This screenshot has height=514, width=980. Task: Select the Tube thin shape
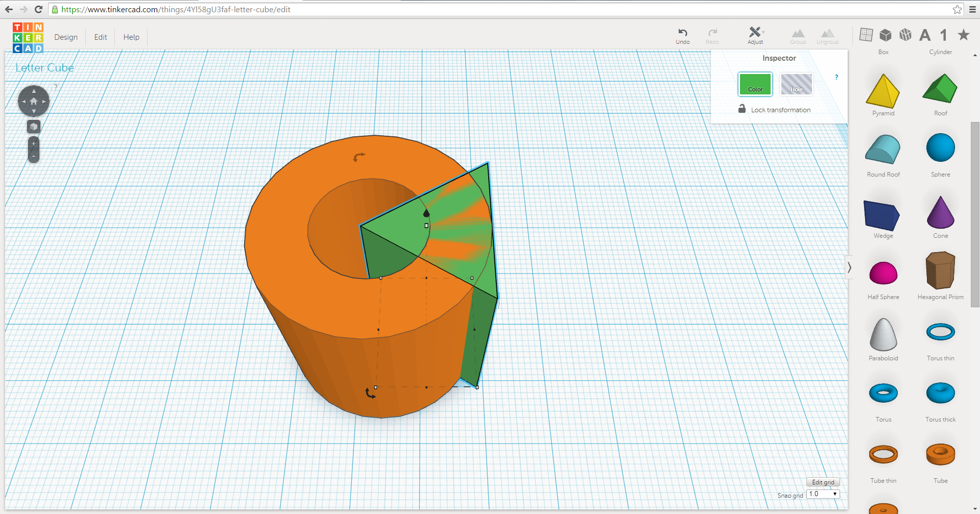(x=883, y=454)
